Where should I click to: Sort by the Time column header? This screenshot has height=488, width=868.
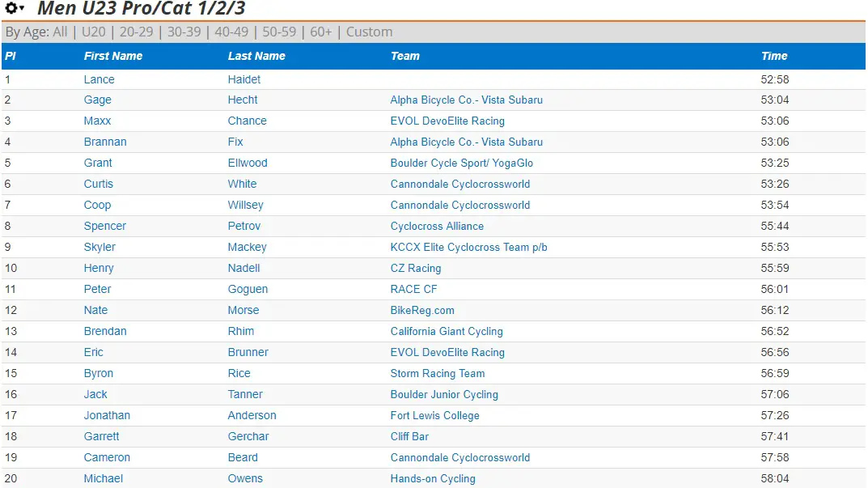click(774, 56)
